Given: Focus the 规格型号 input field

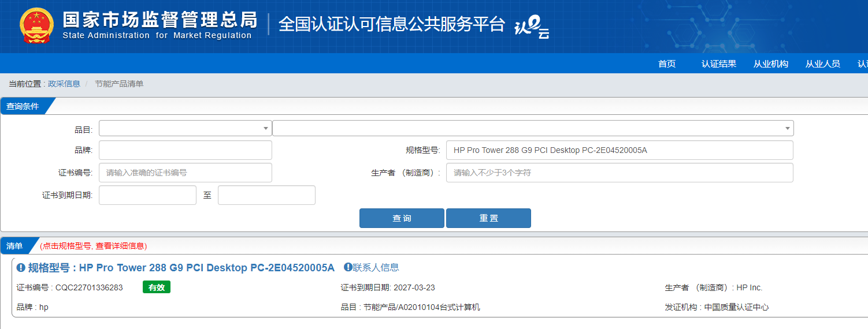Looking at the screenshot, I should click(620, 150).
